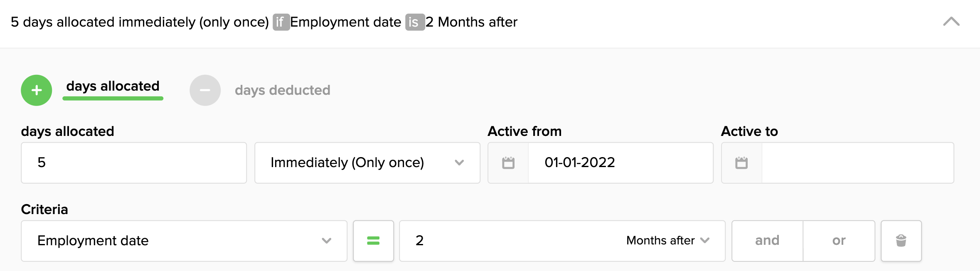The image size is (980, 271).
Task: Add an "and" condition to criteria
Action: click(767, 241)
